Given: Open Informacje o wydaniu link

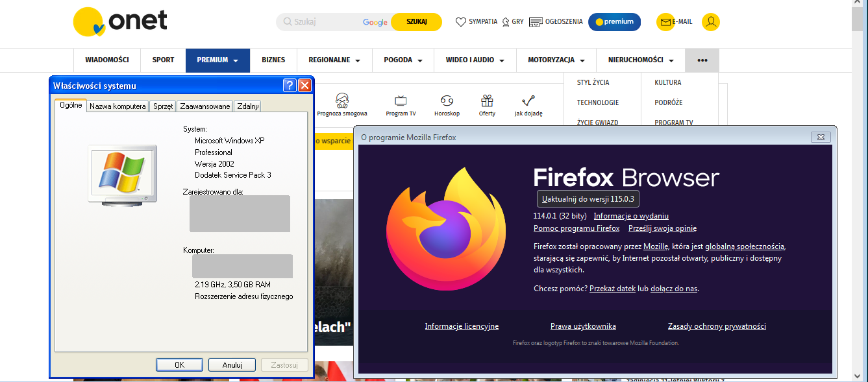Looking at the screenshot, I should 631,216.
